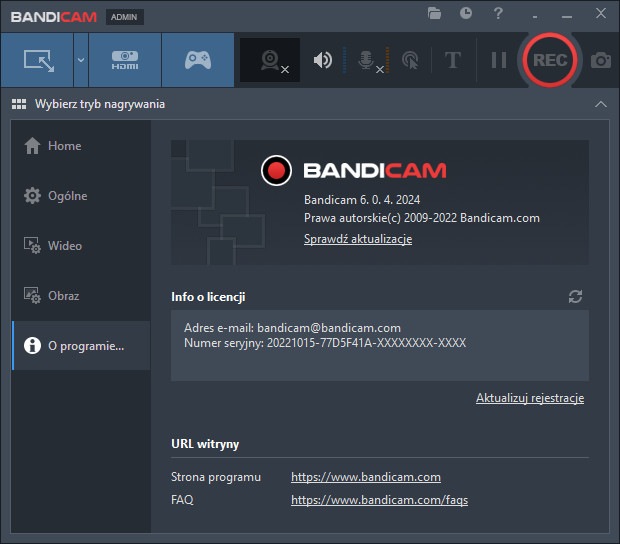The image size is (620, 544).
Task: Start recording with the REC button
Action: point(550,60)
